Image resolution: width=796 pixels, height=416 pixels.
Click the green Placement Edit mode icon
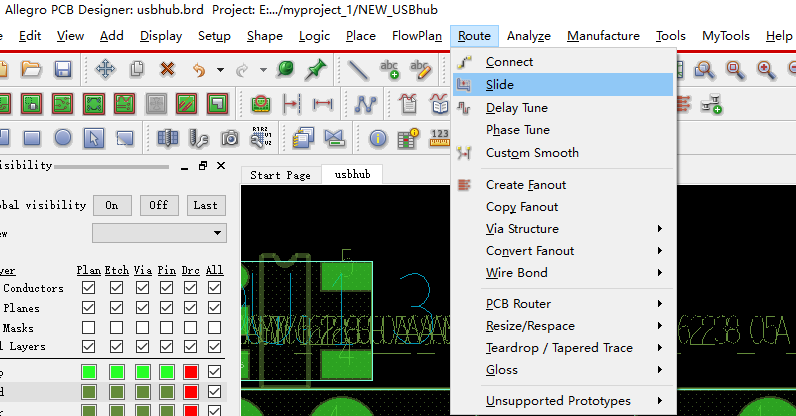(x=31, y=104)
